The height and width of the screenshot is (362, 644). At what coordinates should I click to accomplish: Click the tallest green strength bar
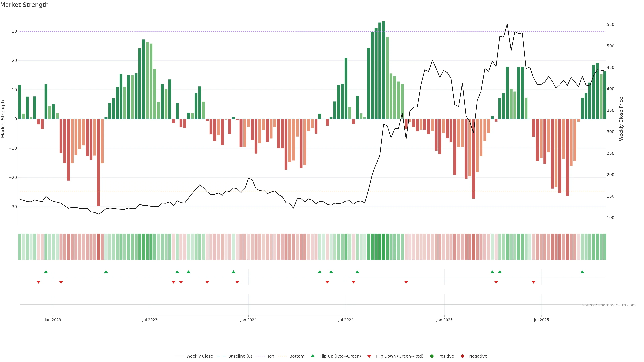pos(384,70)
